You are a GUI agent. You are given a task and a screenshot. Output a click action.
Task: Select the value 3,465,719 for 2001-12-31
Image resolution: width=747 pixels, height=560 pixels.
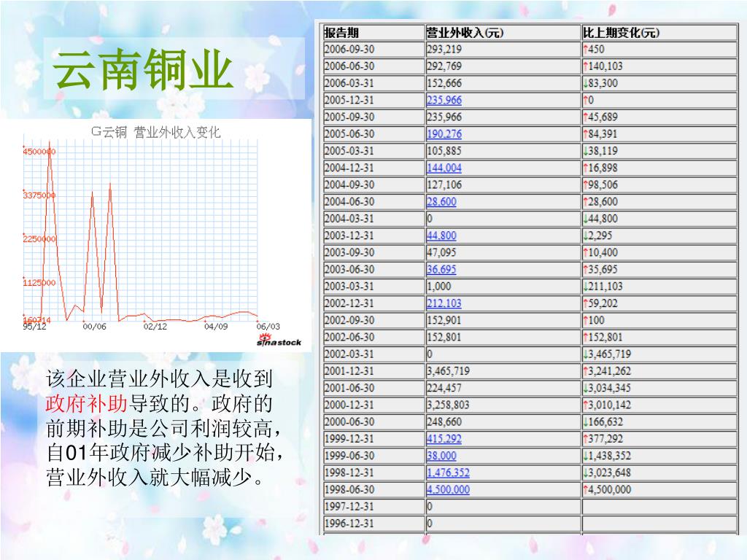click(449, 371)
